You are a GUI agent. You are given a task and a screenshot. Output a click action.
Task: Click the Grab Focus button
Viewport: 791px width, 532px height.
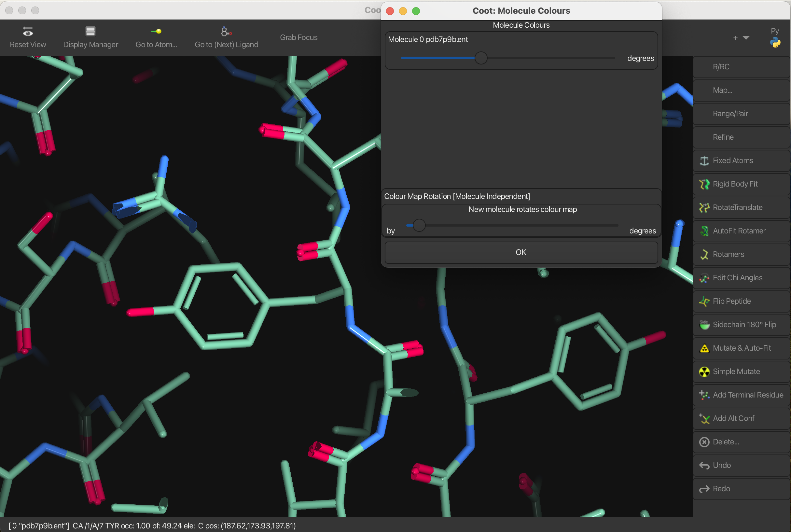point(298,37)
